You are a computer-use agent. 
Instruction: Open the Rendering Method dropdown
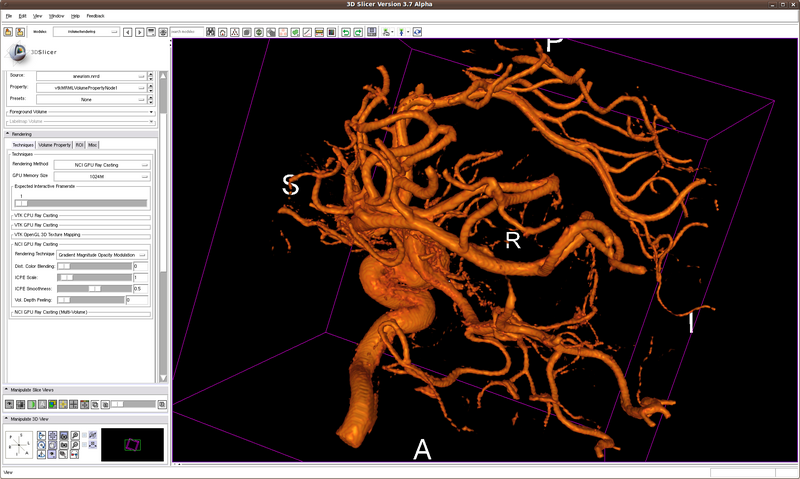pyautogui.click(x=100, y=164)
